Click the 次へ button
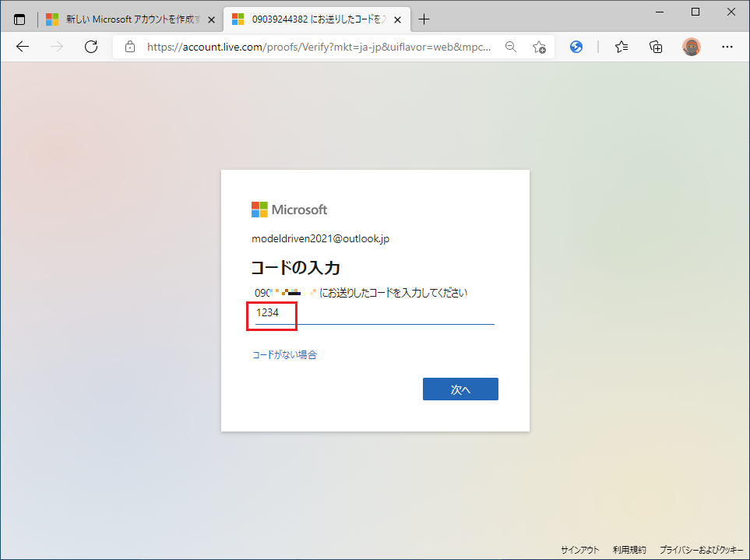This screenshot has width=750, height=560. pyautogui.click(x=460, y=389)
